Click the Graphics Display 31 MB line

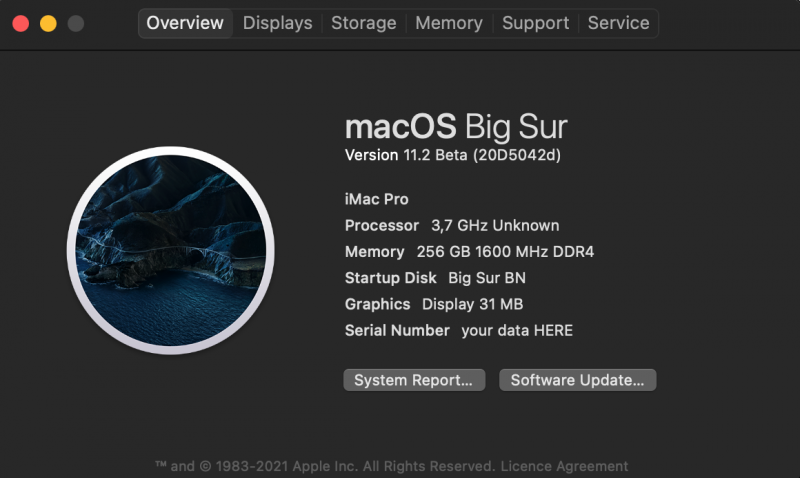pos(433,304)
